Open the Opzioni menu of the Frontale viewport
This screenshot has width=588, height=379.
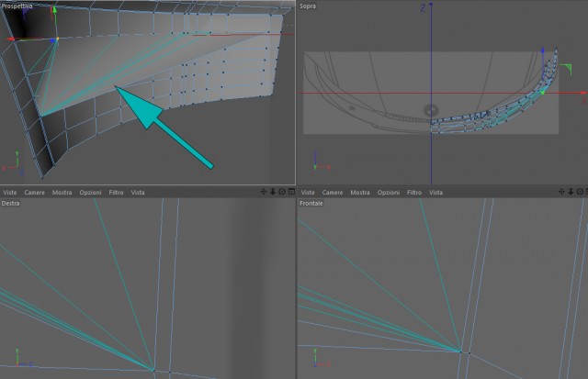pyautogui.click(x=389, y=192)
